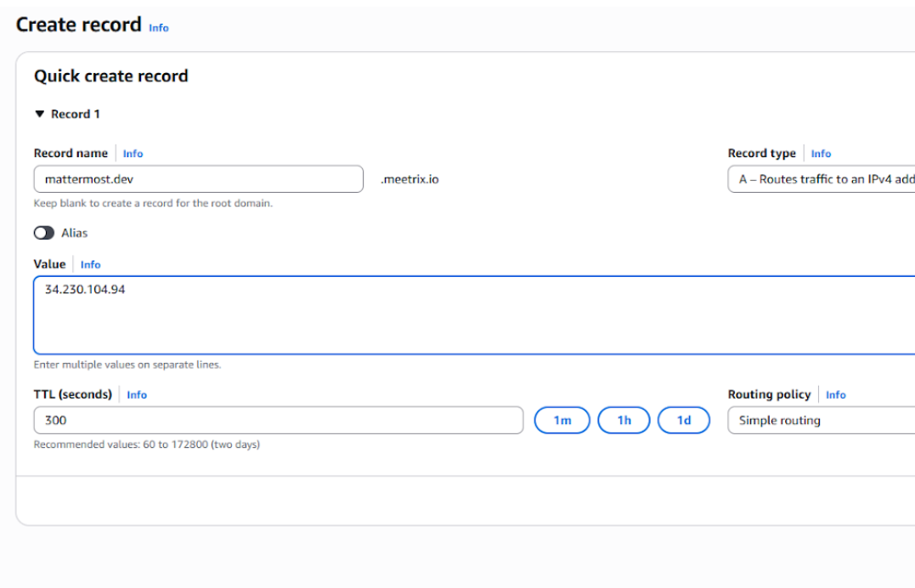Click the TTL seconds field showing 300

click(278, 421)
